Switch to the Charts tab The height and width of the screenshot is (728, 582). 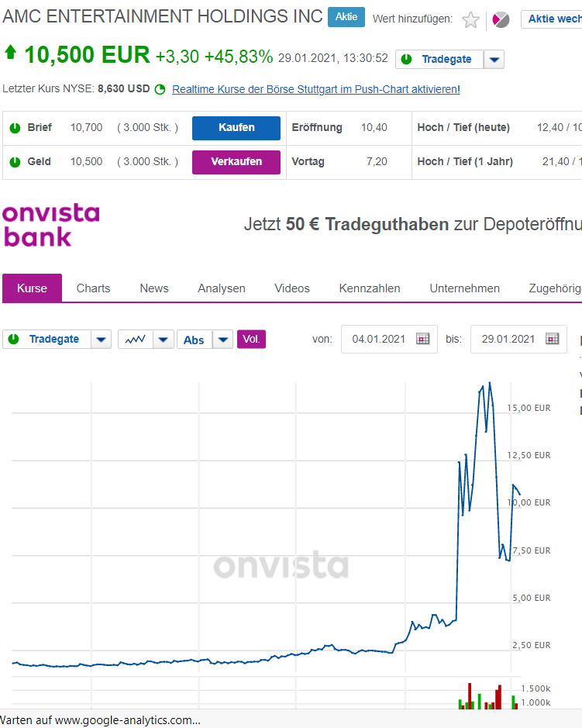pos(93,288)
